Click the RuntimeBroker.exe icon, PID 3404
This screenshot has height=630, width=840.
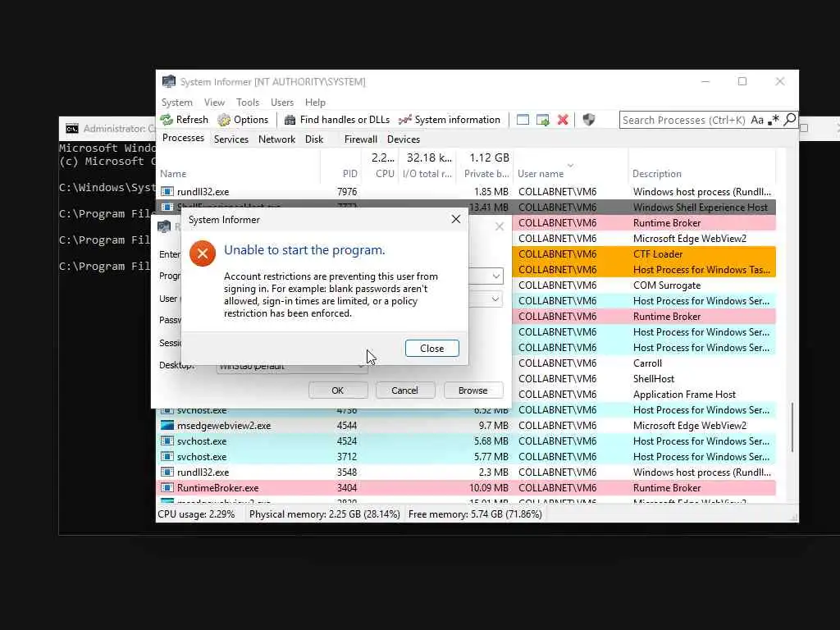pos(167,487)
